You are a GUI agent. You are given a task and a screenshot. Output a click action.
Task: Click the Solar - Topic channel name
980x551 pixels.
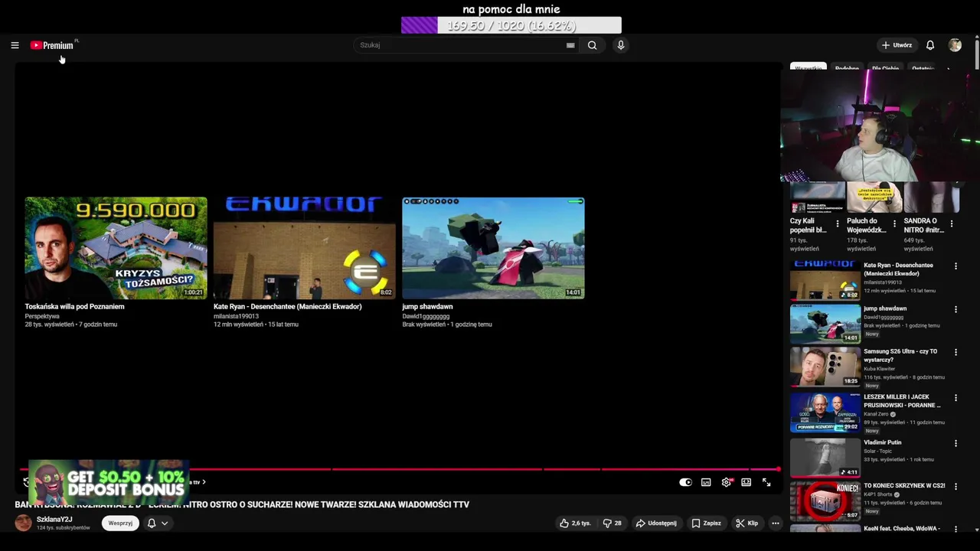(879, 451)
